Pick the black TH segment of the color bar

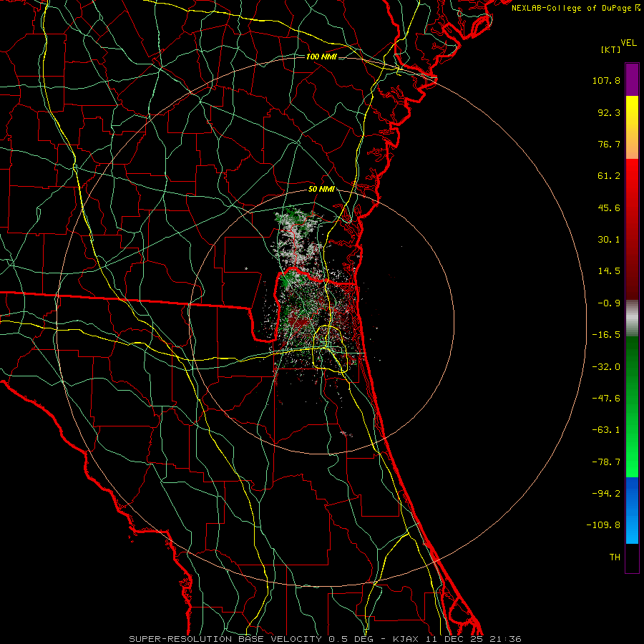632,557
